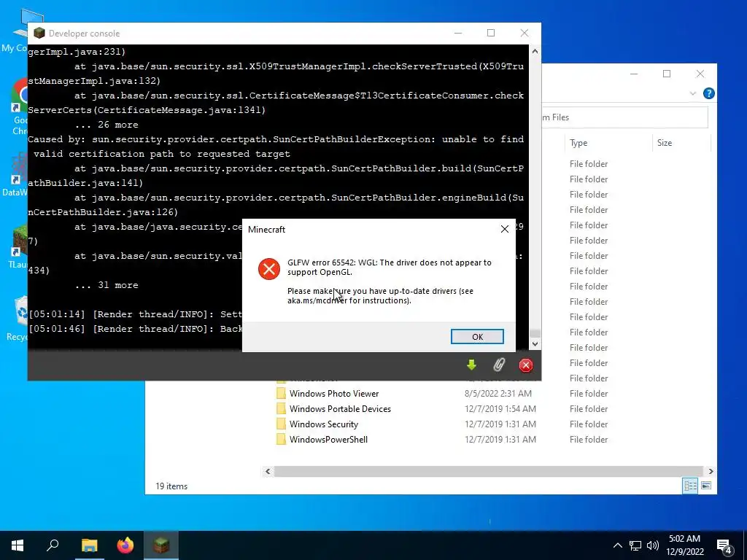Screen dimensions: 747x560
Task: Click the console scrollbar down arrow
Action: point(535,344)
